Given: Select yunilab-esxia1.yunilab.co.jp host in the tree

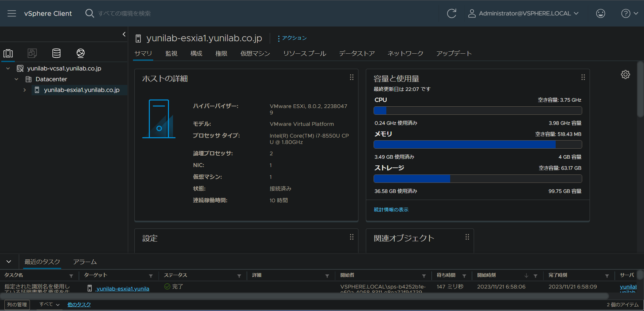Looking at the screenshot, I should click(x=82, y=90).
